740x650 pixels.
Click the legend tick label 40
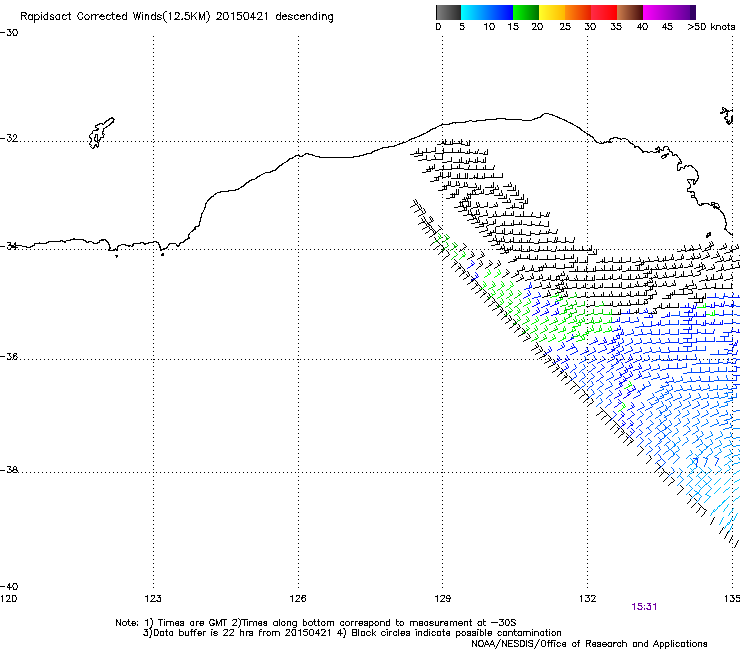tap(642, 27)
